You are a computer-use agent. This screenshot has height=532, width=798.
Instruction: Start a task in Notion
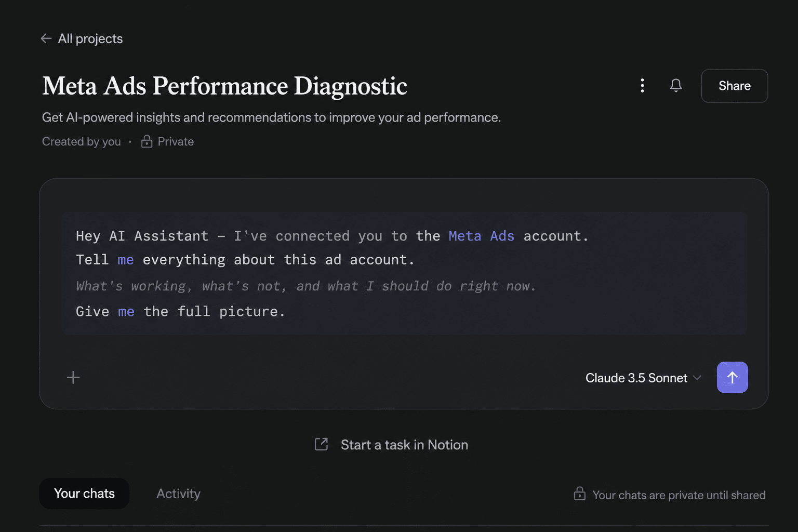[391, 445]
